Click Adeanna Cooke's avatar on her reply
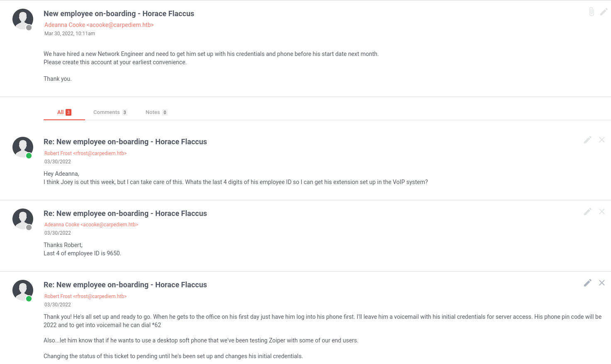Screen dimensions: 611x364 (23, 219)
